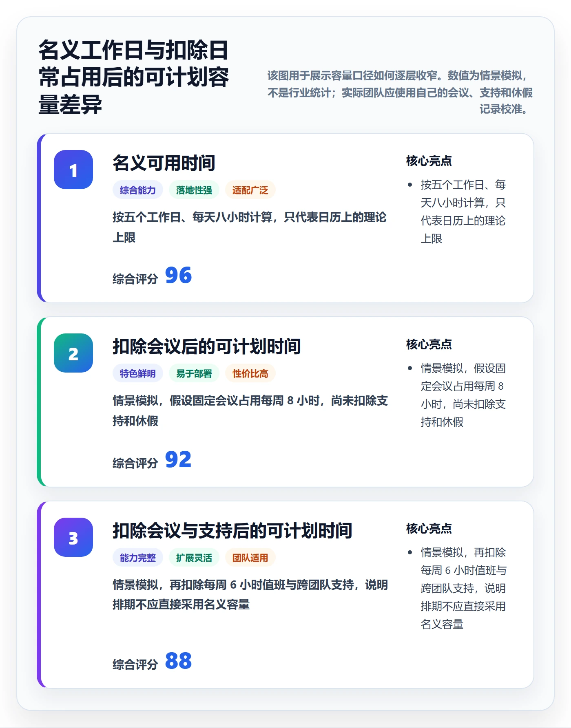Select the 综合能力 tag

(x=138, y=190)
